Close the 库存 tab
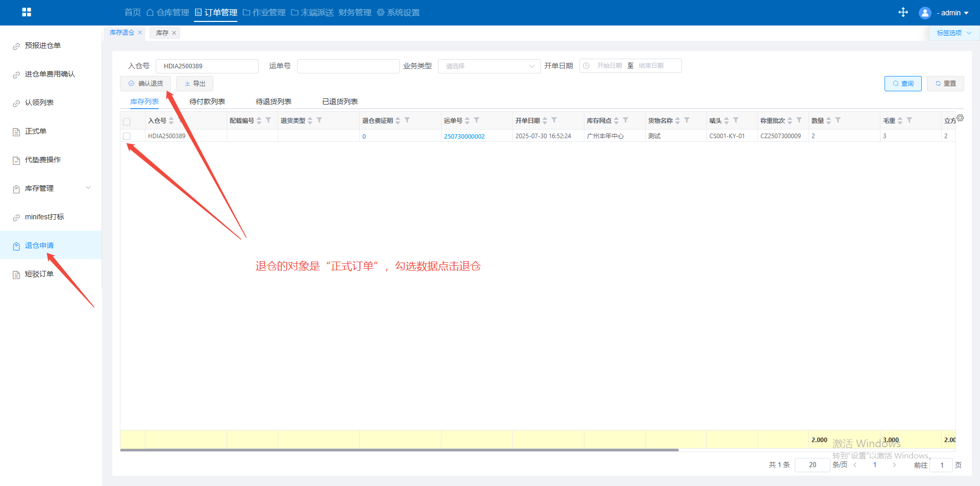This screenshot has width=980, height=486. (x=174, y=33)
